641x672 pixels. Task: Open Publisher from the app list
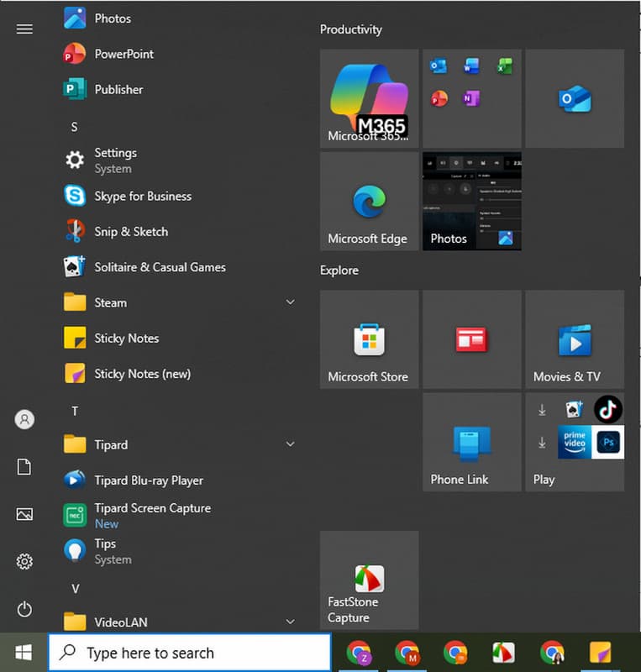(x=180, y=89)
